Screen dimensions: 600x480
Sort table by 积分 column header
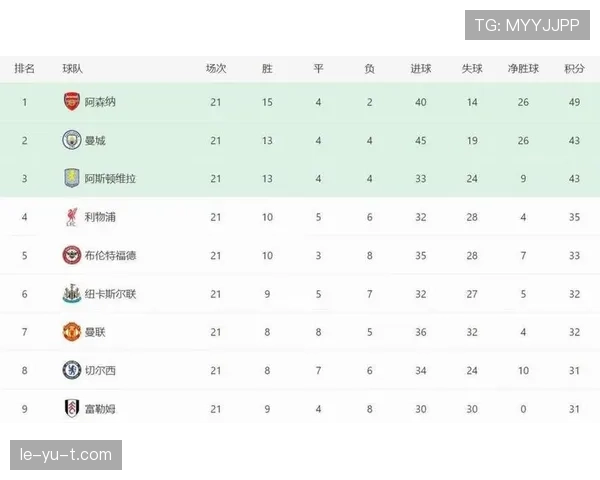[x=574, y=69]
